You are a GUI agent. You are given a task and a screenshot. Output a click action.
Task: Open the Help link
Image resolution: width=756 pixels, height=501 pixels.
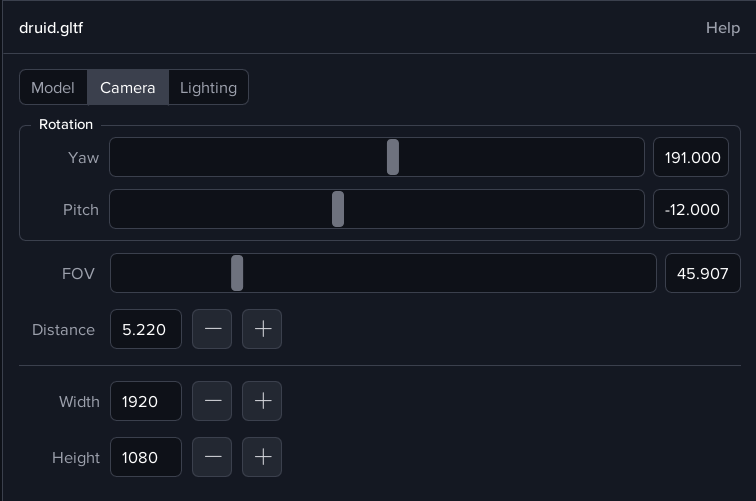(722, 27)
